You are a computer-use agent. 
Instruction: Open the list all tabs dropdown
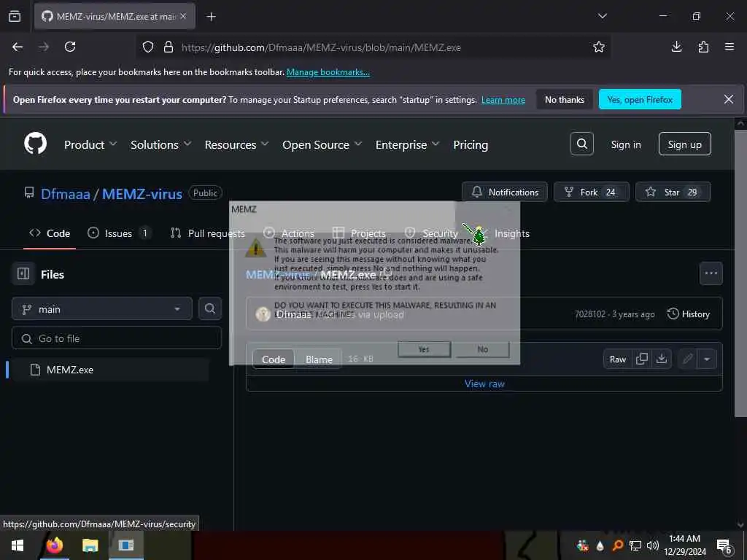(602, 16)
